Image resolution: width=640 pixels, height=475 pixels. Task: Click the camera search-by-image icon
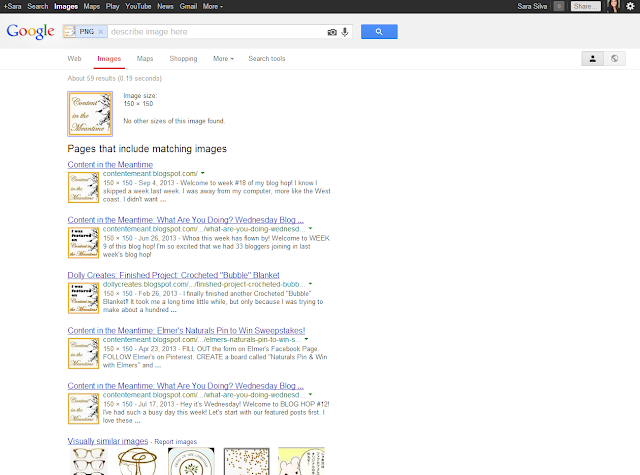coord(332,32)
